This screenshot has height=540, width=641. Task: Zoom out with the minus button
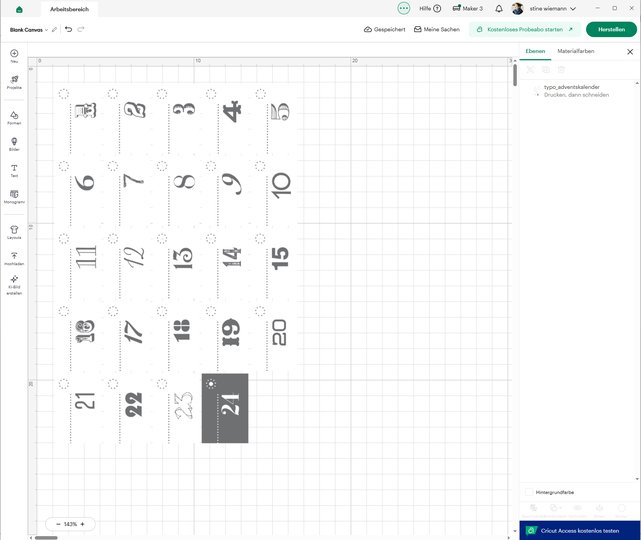pyautogui.click(x=58, y=524)
